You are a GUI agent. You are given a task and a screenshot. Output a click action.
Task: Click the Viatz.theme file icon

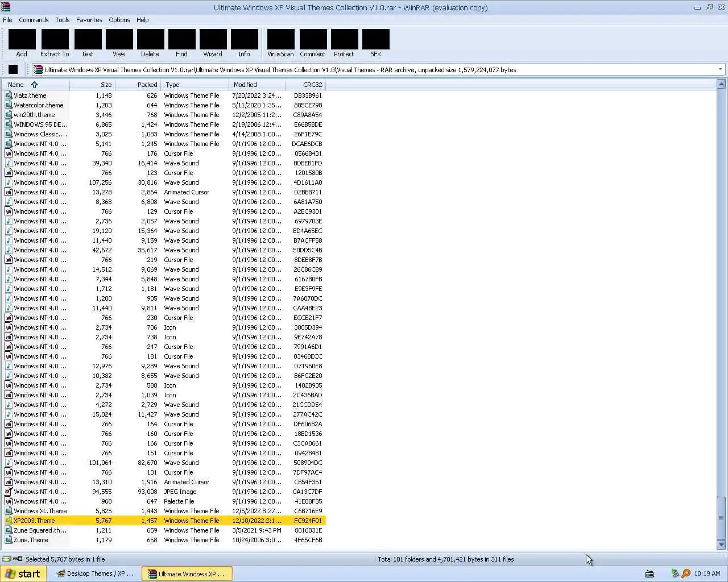click(9, 95)
